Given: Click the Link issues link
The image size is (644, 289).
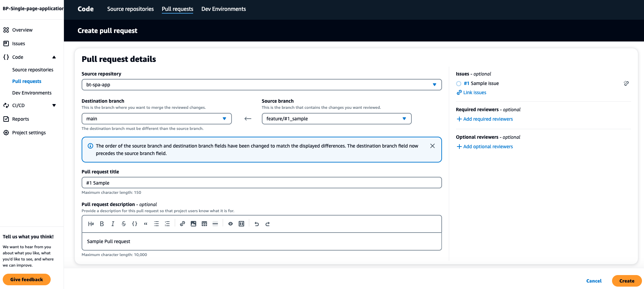Looking at the screenshot, I should (x=471, y=92).
